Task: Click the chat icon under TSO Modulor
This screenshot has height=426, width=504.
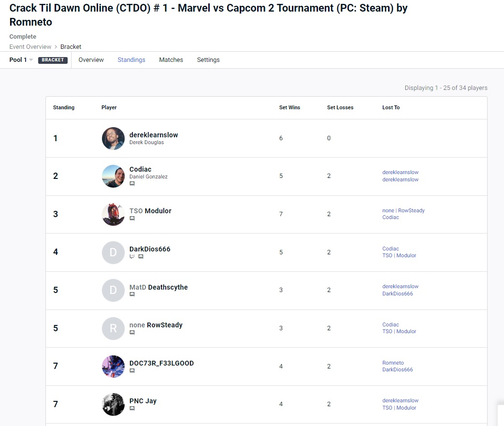Action: click(x=132, y=218)
